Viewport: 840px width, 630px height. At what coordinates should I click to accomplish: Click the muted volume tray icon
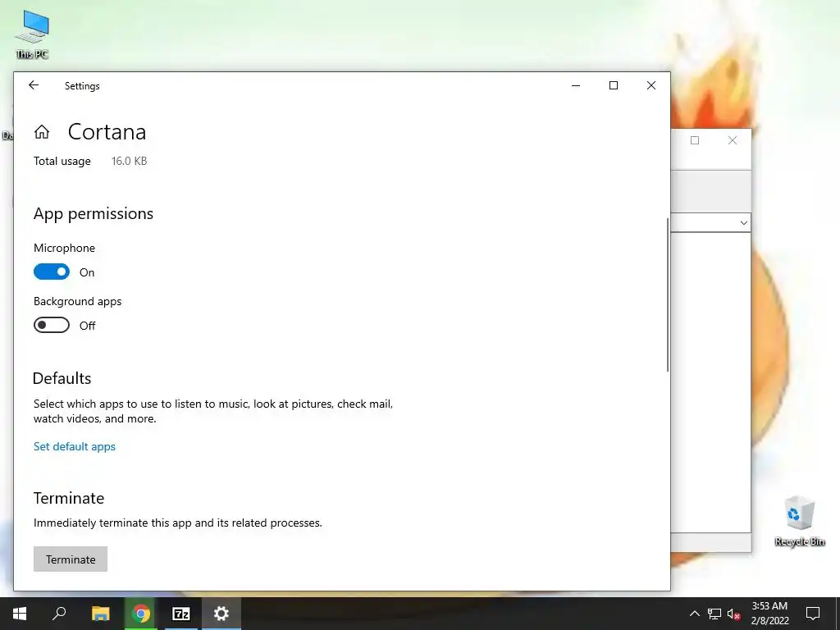(734, 614)
